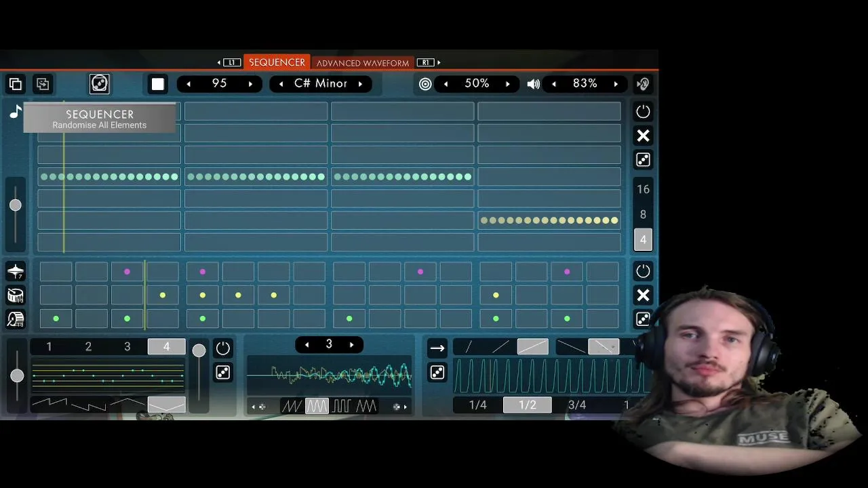
Task: Switch to the ADVANCED WAVEFORM tab
Action: click(363, 63)
